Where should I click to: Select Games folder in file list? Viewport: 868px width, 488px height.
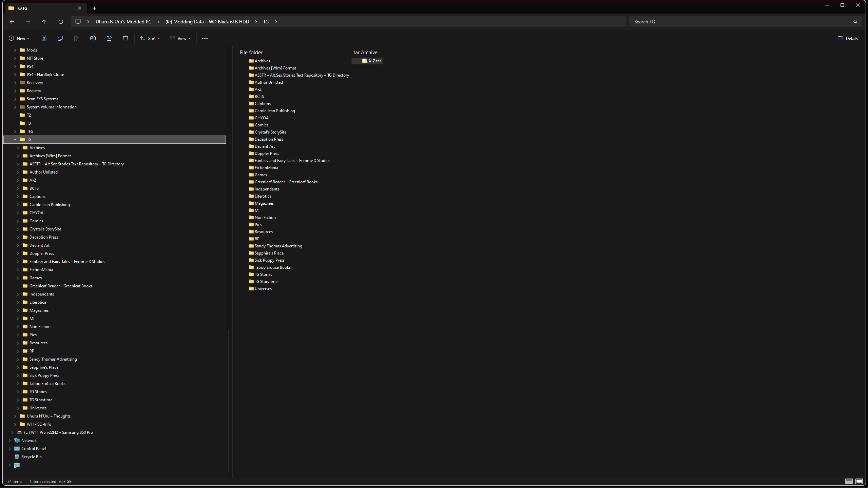pyautogui.click(x=261, y=175)
